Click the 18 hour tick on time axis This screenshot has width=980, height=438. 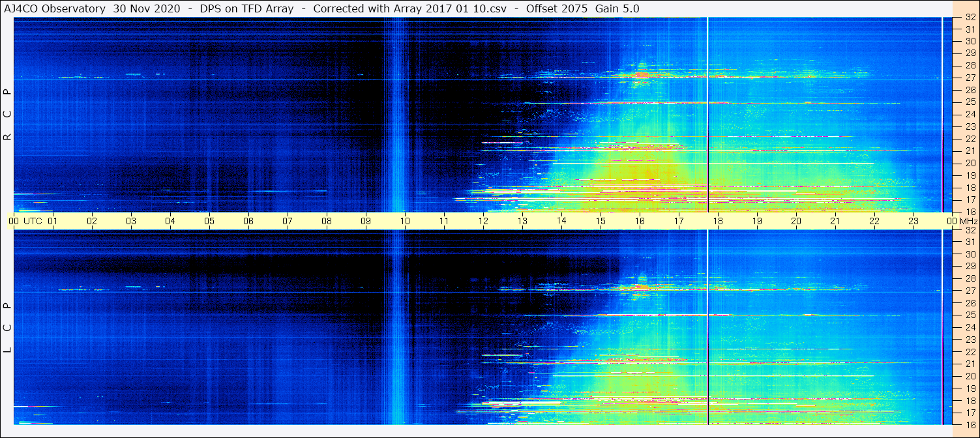(x=718, y=221)
